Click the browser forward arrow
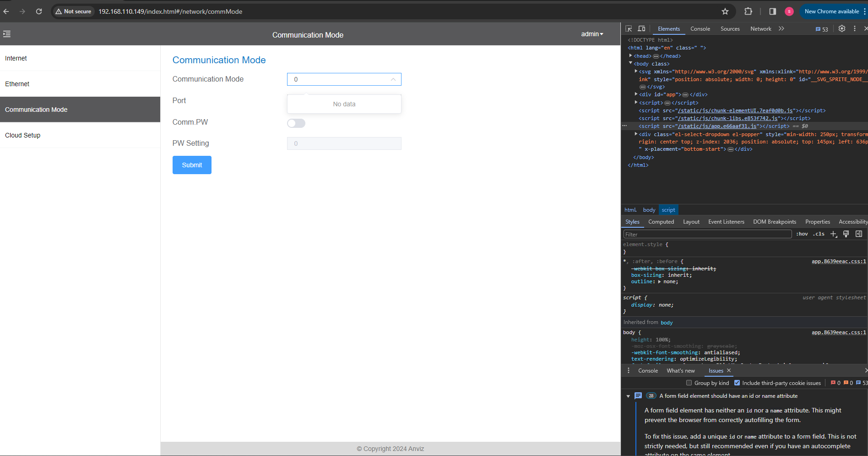 click(22, 11)
